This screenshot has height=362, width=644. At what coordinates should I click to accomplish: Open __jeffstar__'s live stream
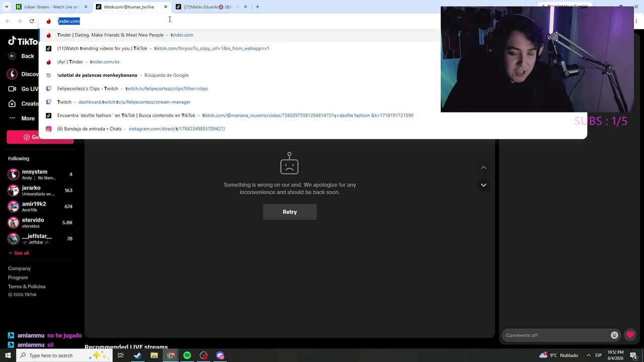(x=41, y=239)
